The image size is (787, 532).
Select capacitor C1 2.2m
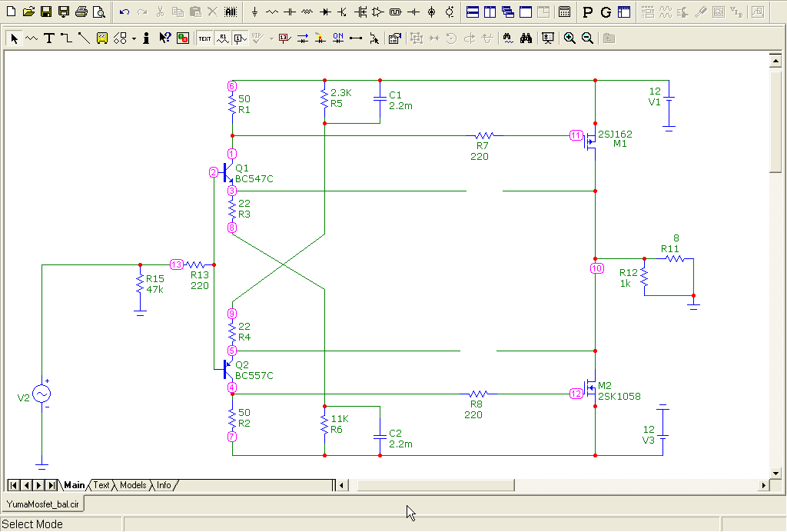pos(380,100)
